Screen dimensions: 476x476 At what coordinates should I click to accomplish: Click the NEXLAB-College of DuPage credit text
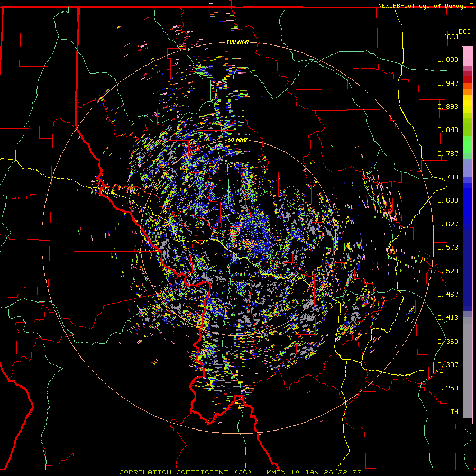423,6
